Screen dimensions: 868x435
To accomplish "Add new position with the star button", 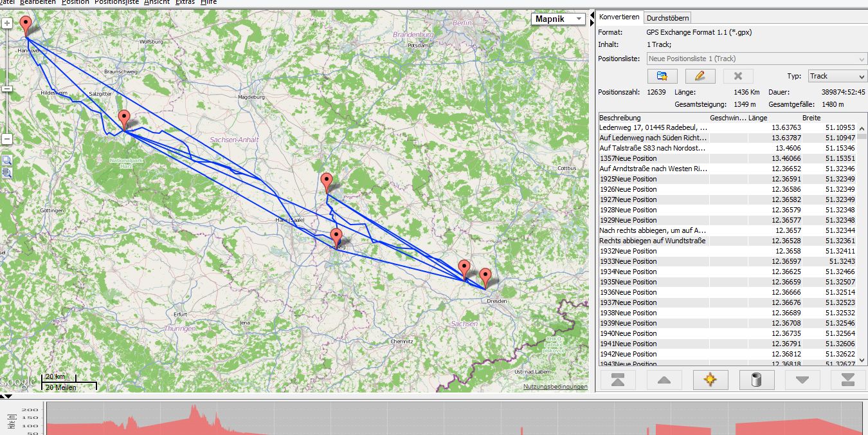I will pyautogui.click(x=710, y=380).
